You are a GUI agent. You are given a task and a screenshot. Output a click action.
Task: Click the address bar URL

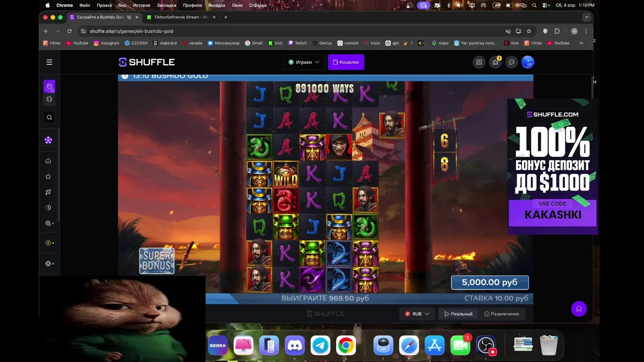point(131,31)
